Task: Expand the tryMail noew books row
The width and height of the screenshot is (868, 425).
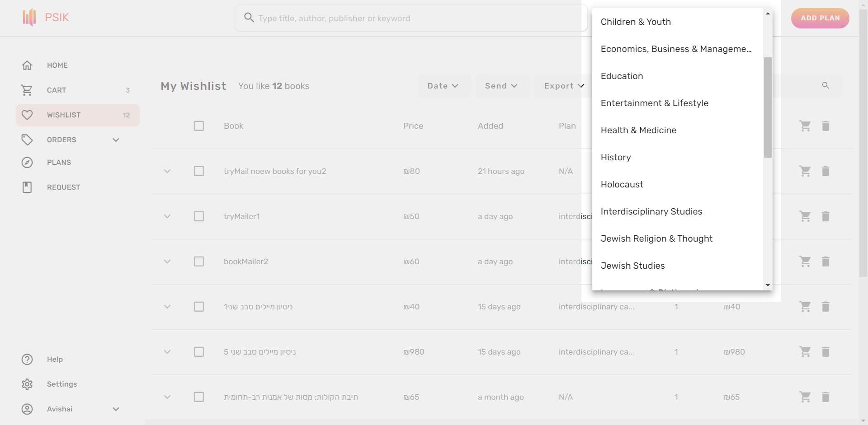Action: point(167,171)
